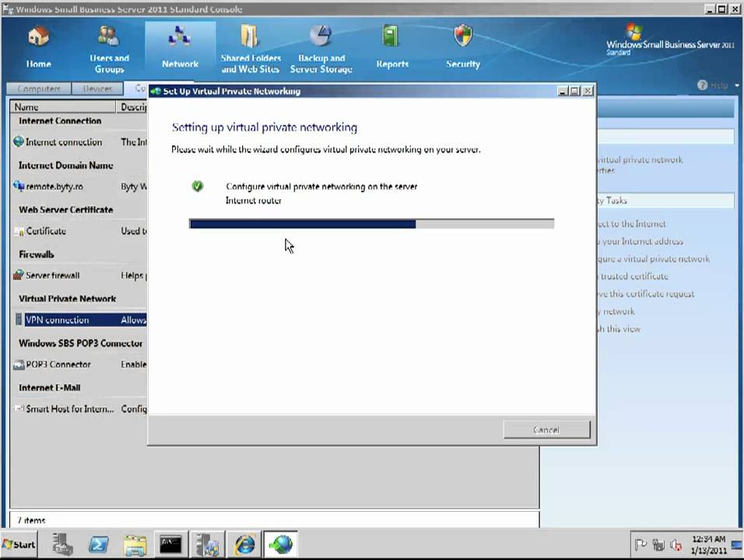This screenshot has width=744, height=560.
Task: Click the Server firewall icon
Action: click(19, 275)
